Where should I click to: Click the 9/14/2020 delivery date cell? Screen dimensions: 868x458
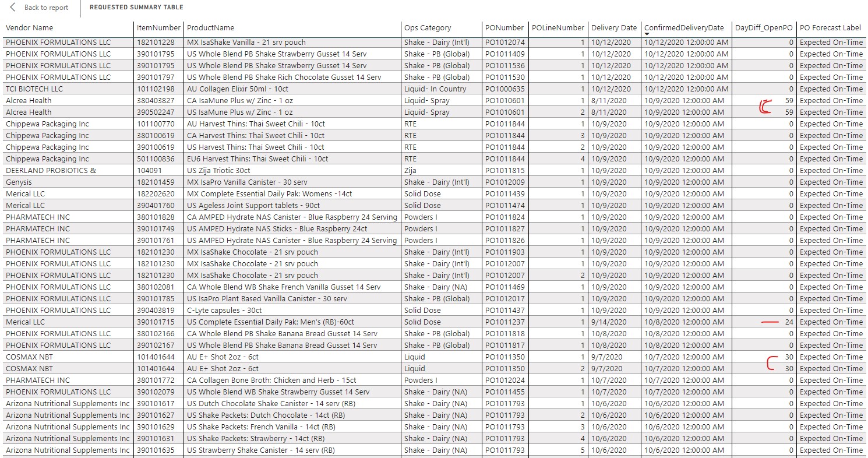pyautogui.click(x=609, y=322)
